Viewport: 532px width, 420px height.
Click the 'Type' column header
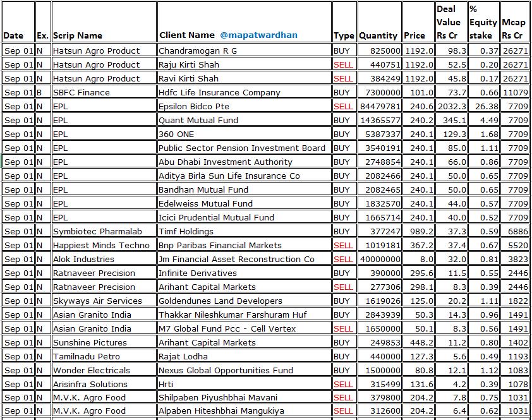tap(344, 21)
